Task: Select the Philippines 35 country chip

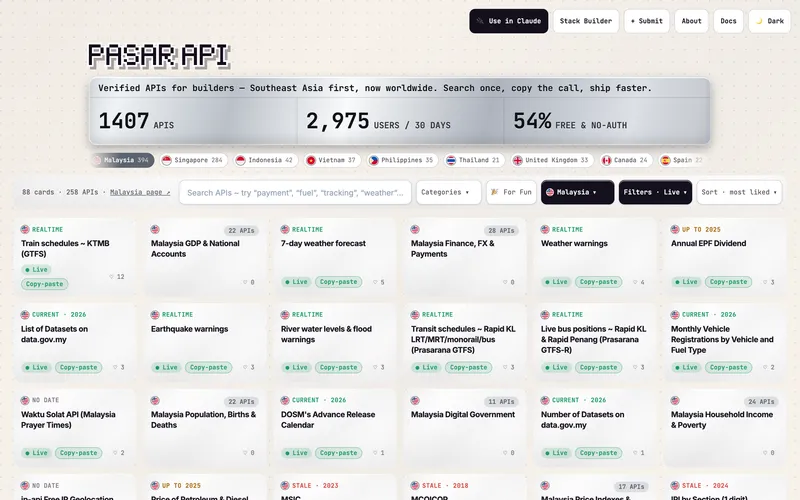Action: pyautogui.click(x=403, y=160)
